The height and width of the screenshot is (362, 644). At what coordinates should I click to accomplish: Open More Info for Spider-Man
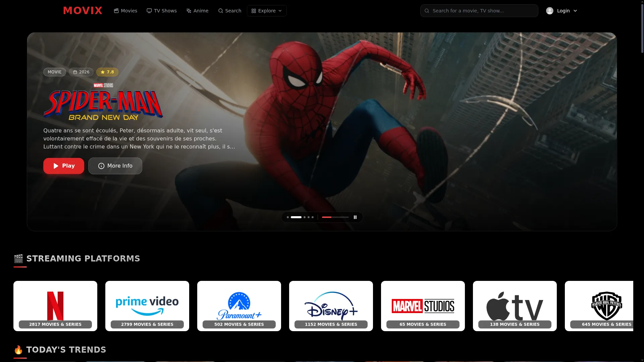tap(115, 166)
